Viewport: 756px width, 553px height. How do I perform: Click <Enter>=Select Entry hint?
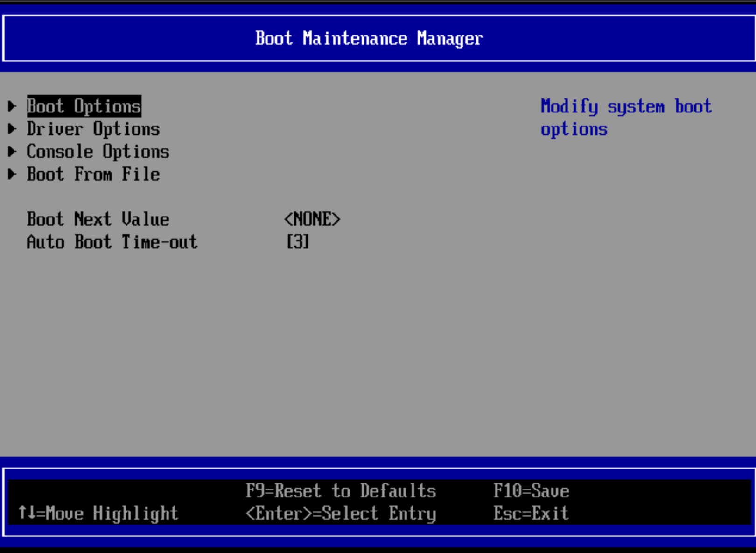341,514
